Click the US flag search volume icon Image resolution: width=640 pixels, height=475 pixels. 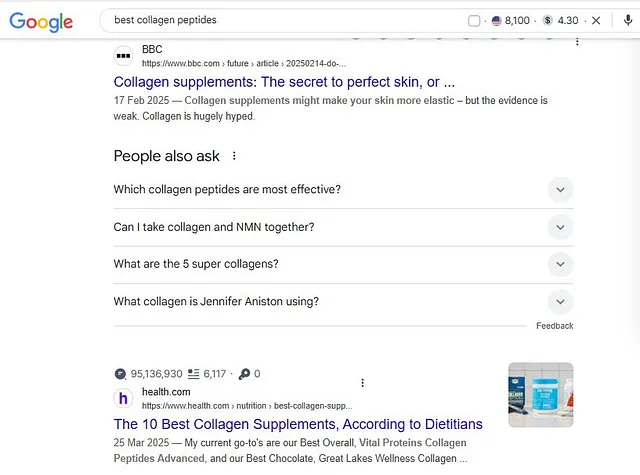496,20
